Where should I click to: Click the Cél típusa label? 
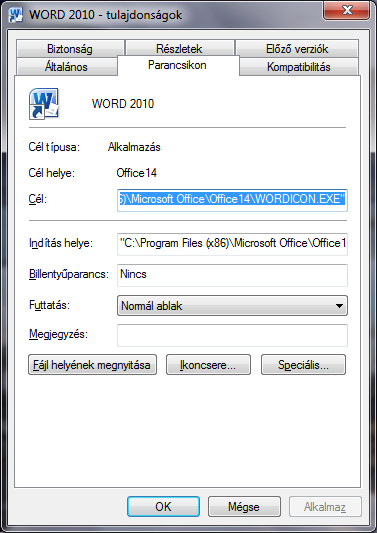point(54,147)
